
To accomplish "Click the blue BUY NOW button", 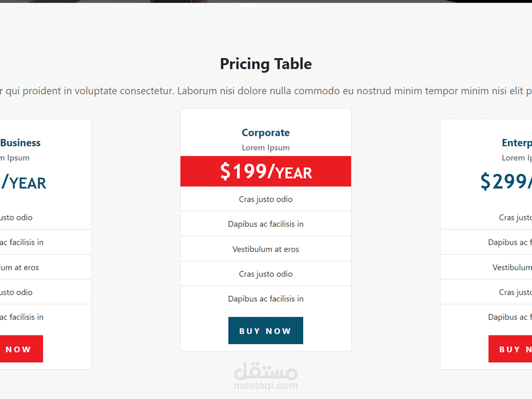I will (x=265, y=330).
